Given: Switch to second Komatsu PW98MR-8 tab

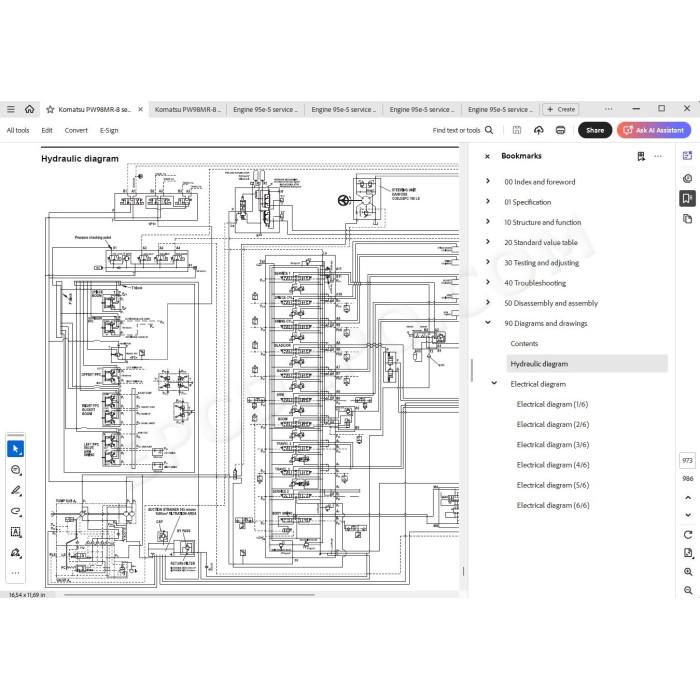Looking at the screenshot, I should tap(188, 109).
